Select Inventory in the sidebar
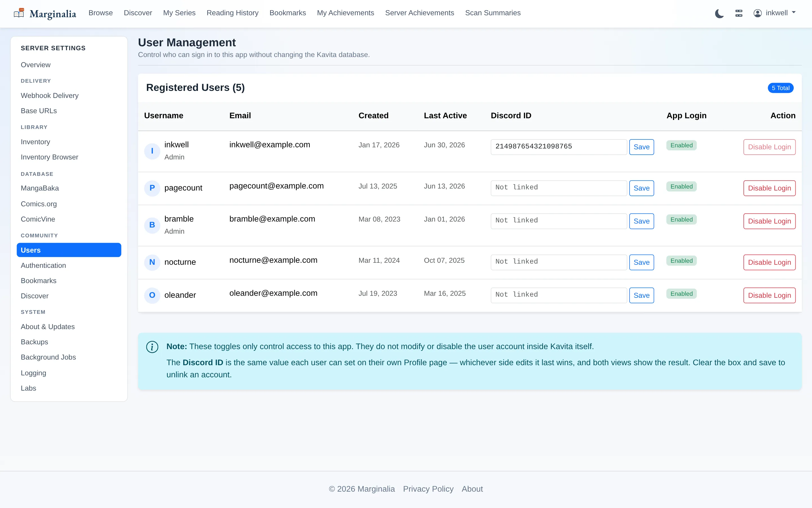 coord(69,142)
